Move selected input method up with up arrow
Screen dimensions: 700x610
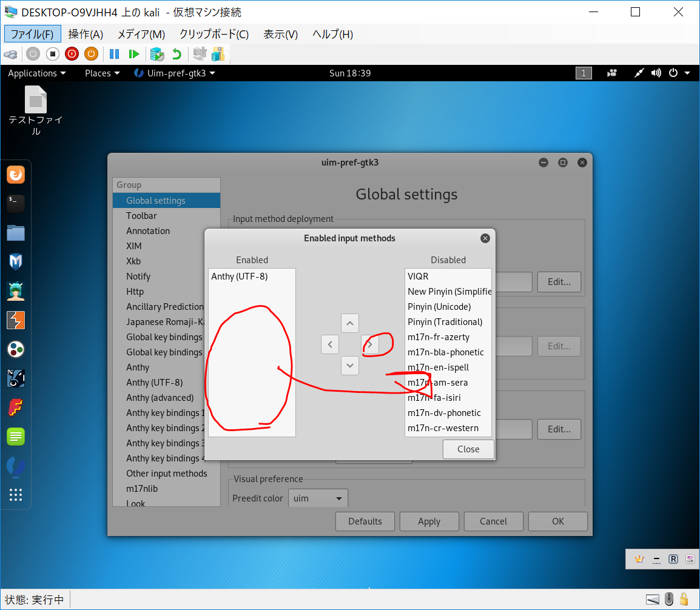click(349, 323)
